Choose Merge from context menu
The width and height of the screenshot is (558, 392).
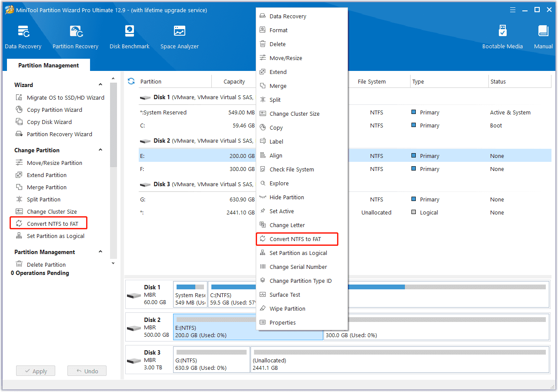tap(301, 86)
